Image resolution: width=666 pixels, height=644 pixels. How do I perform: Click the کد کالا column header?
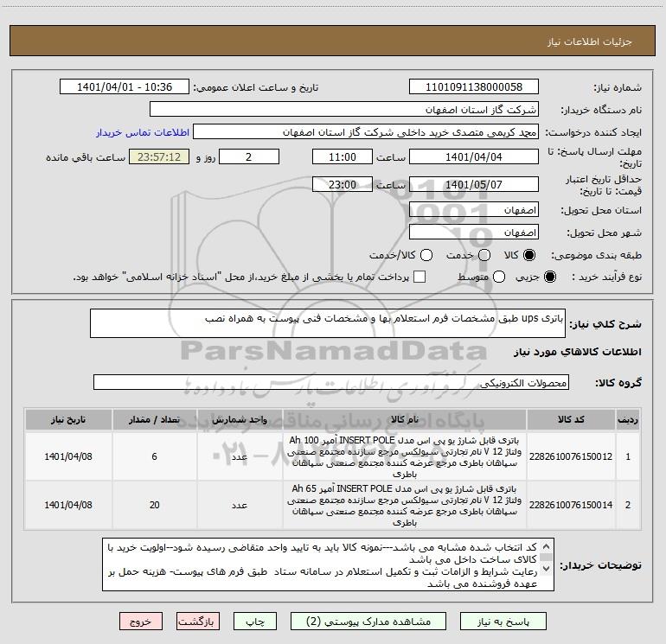point(571,419)
